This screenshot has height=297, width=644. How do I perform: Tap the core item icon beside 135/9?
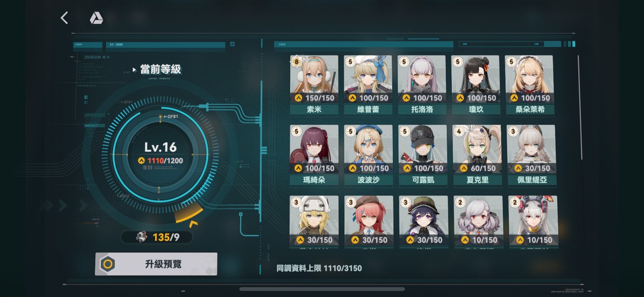pyautogui.click(x=142, y=237)
